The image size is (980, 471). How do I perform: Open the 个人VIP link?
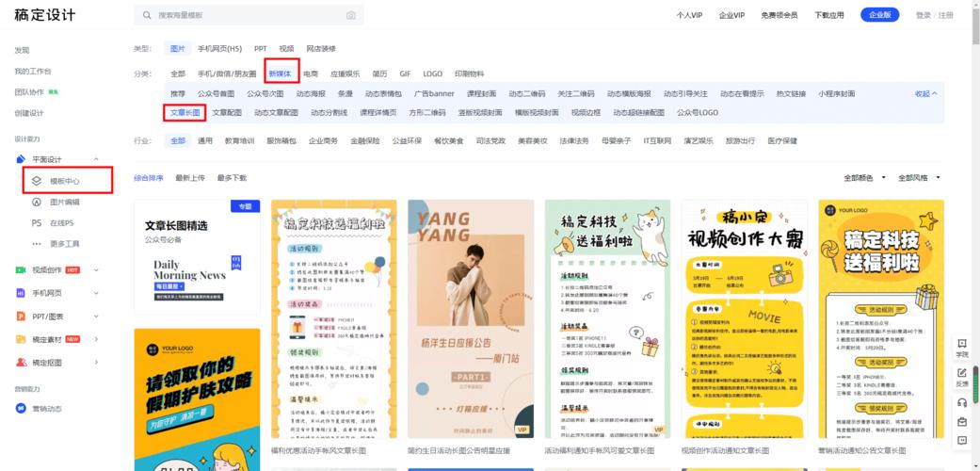[x=689, y=15]
